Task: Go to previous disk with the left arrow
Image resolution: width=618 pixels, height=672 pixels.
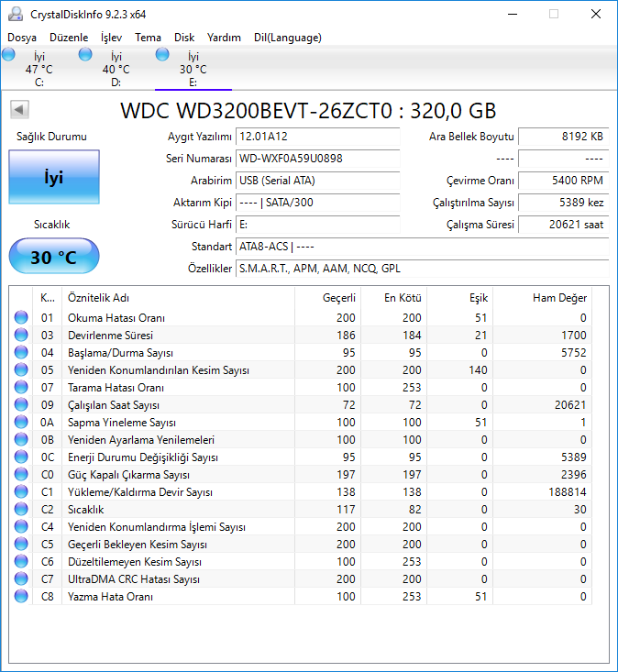Action: [x=19, y=109]
